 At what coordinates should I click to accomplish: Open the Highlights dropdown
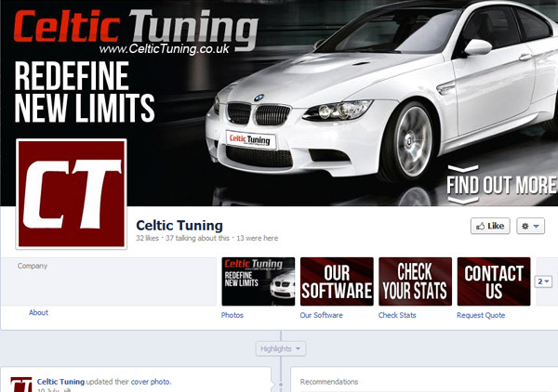click(x=281, y=349)
